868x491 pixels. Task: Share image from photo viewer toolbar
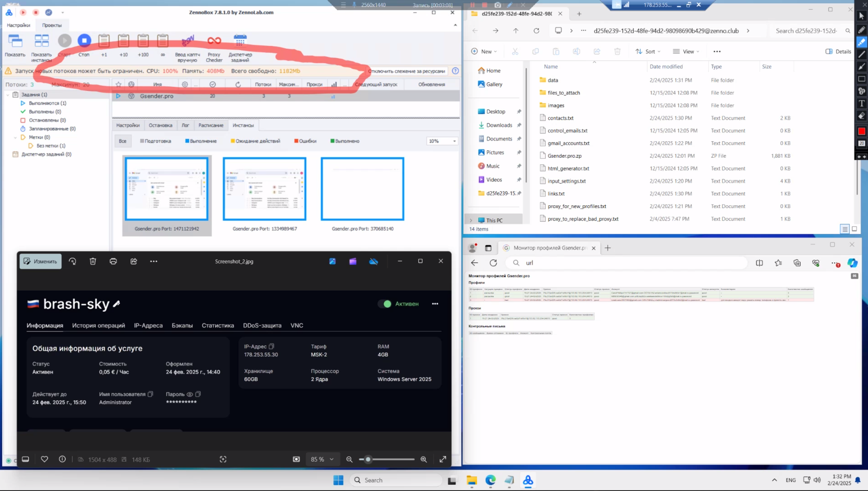[134, 261]
